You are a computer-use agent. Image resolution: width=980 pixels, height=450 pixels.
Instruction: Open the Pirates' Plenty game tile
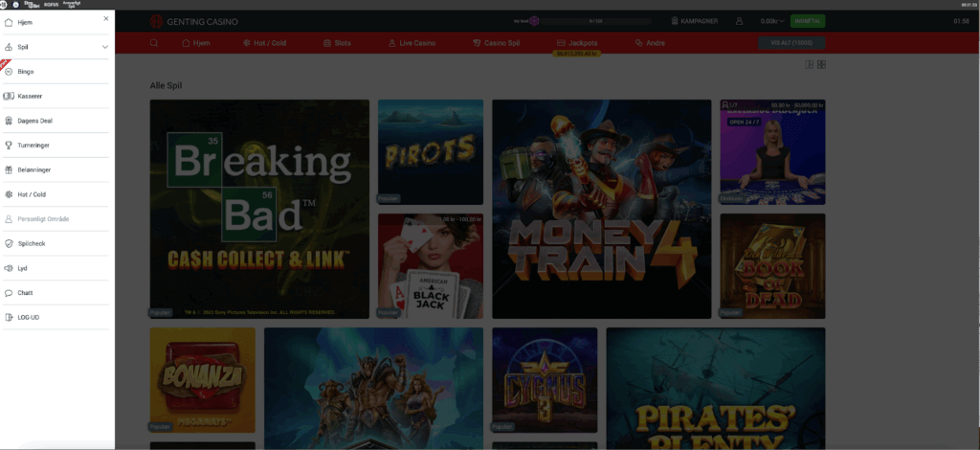tap(716, 389)
